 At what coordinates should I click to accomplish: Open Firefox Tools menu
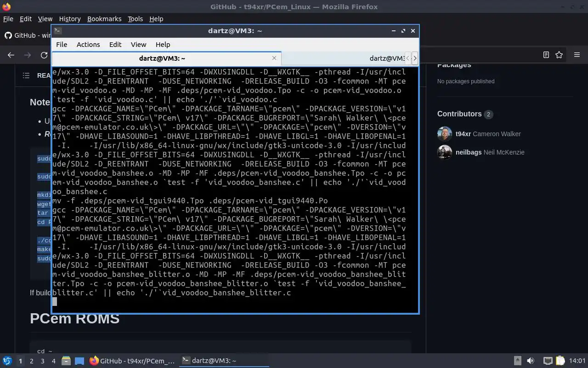point(135,19)
